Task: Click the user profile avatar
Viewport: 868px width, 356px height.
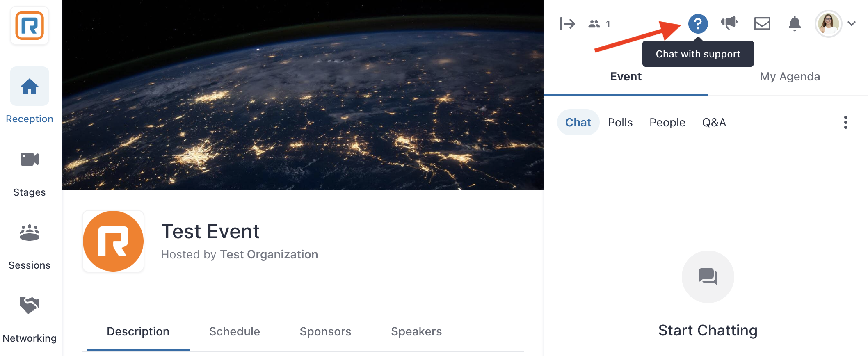Action: point(828,24)
